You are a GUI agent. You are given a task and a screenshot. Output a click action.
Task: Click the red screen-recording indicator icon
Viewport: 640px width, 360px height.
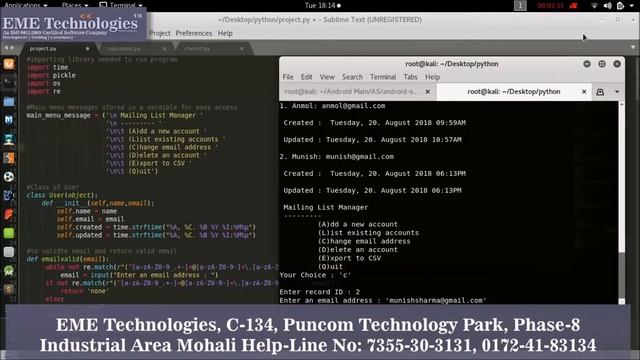pyautogui.click(x=573, y=5)
